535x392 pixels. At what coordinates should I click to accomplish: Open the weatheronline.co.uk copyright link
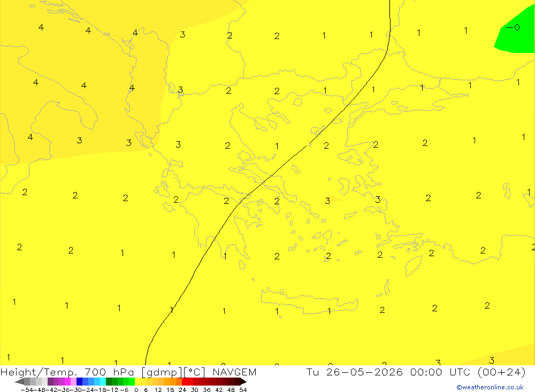(x=490, y=387)
